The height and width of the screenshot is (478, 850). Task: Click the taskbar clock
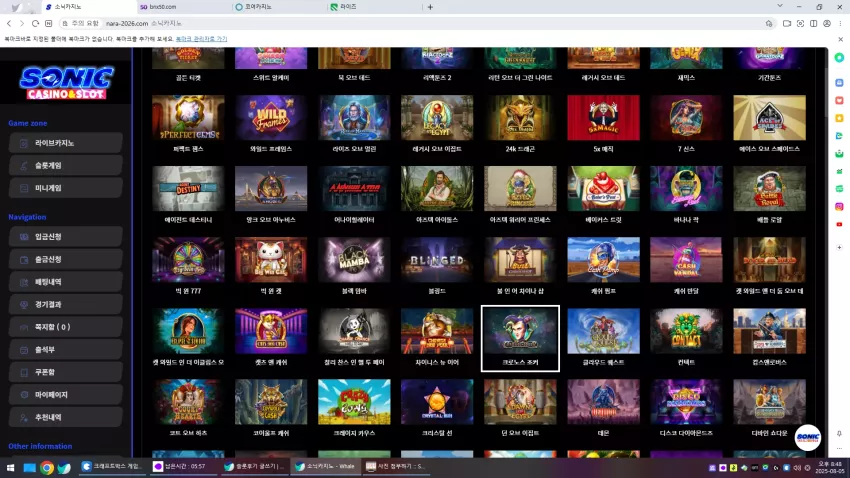pos(829,467)
